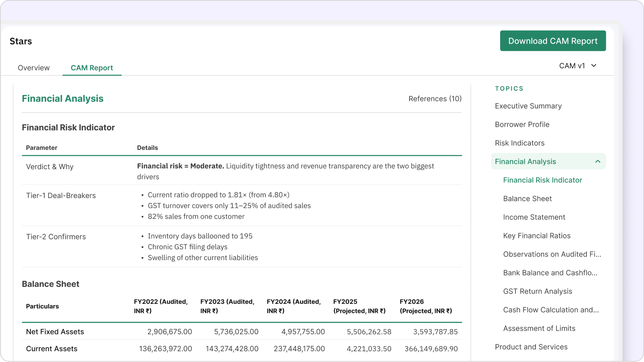Open References (10) link
Image resolution: width=644 pixels, height=362 pixels.
pos(435,99)
